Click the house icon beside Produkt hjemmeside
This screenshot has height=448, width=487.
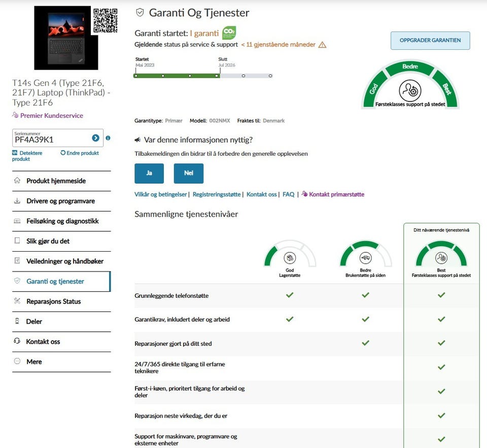tap(17, 180)
